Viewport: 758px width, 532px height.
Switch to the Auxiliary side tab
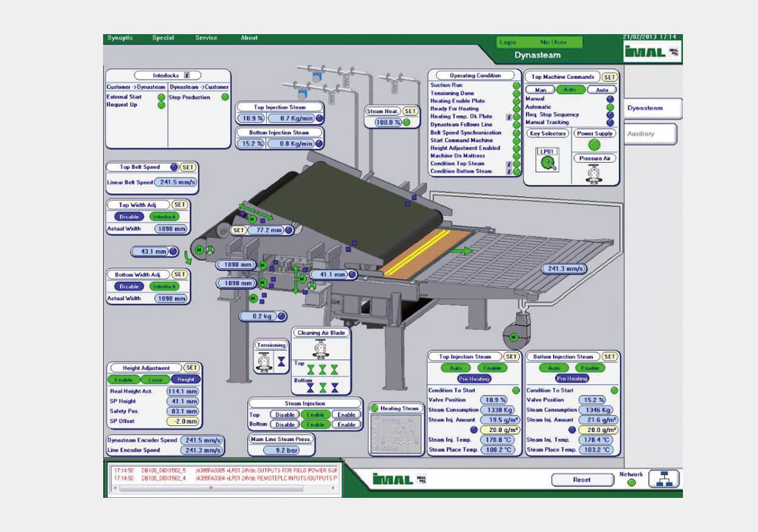click(650, 134)
